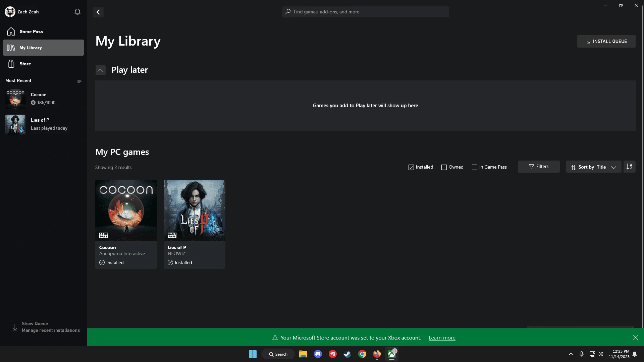Launch Steam from the taskbar
Viewport: 644px width, 362px height.
tap(347, 354)
